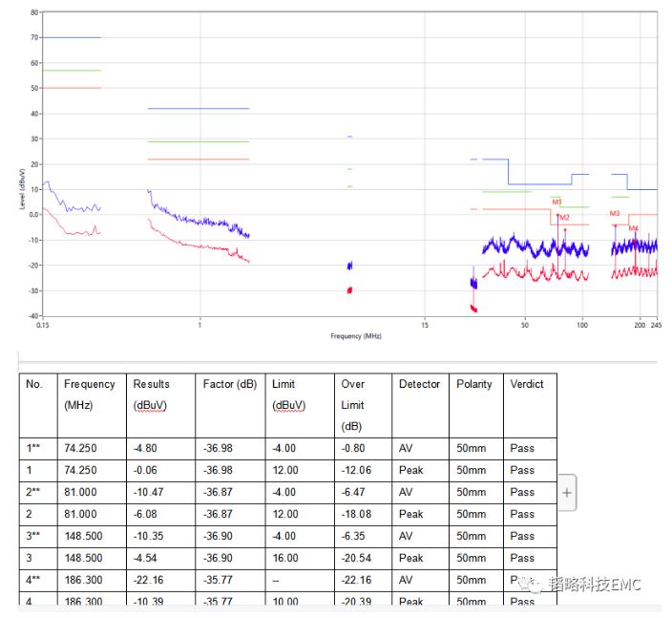Select row 1** in the No. column

[x=35, y=448]
